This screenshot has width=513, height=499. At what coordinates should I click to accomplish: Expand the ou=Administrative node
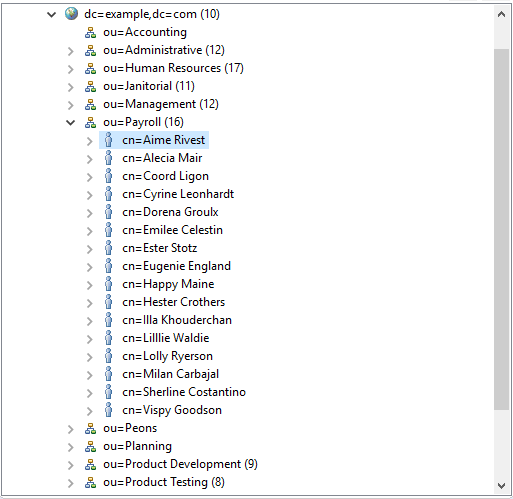coord(71,51)
